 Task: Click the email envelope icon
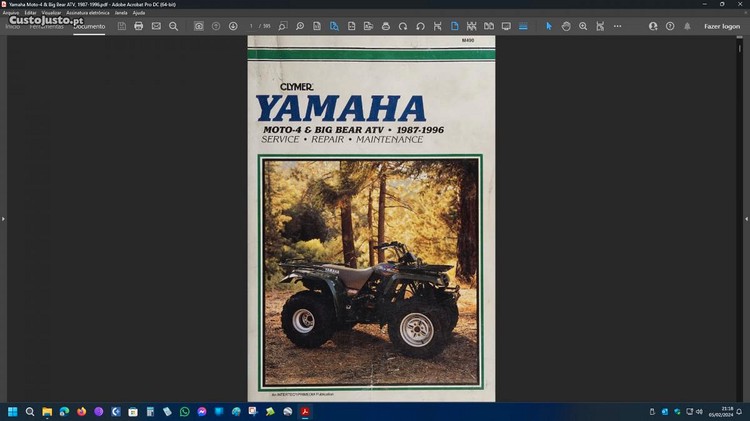[156, 26]
